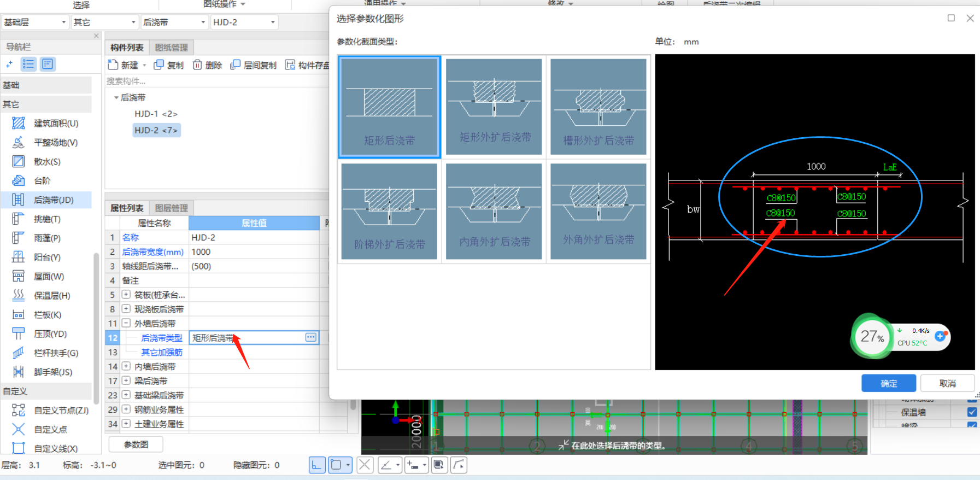Expand the 梁后浇带 property group
The image size is (980, 480).
(126, 381)
